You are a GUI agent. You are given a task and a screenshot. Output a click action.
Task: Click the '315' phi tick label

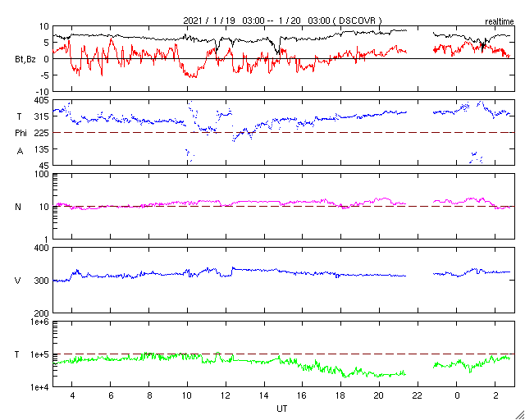point(43,116)
